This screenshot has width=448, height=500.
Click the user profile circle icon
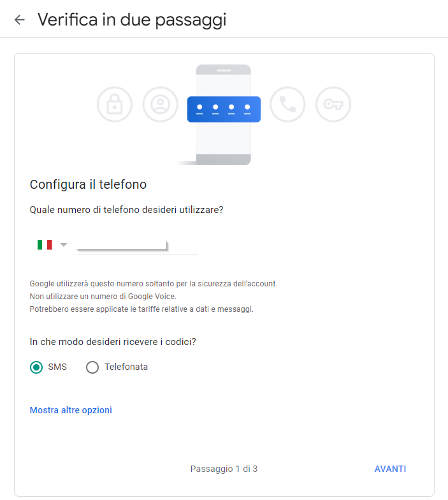(x=161, y=105)
